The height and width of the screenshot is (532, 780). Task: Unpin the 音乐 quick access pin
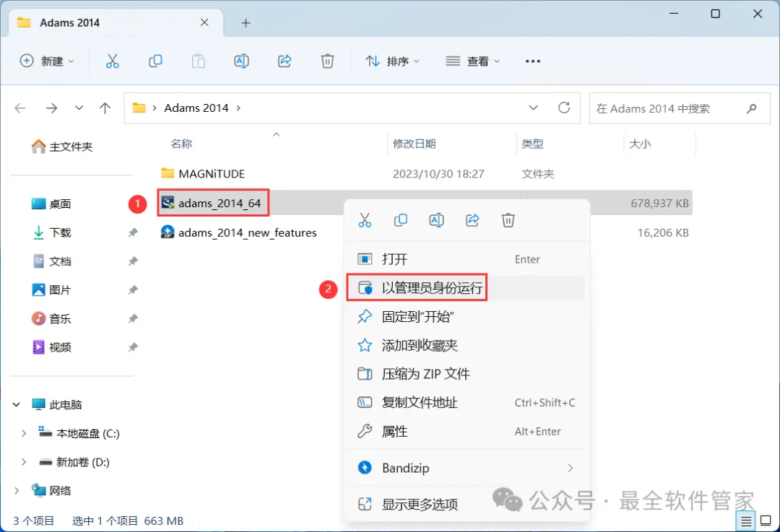coord(133,318)
